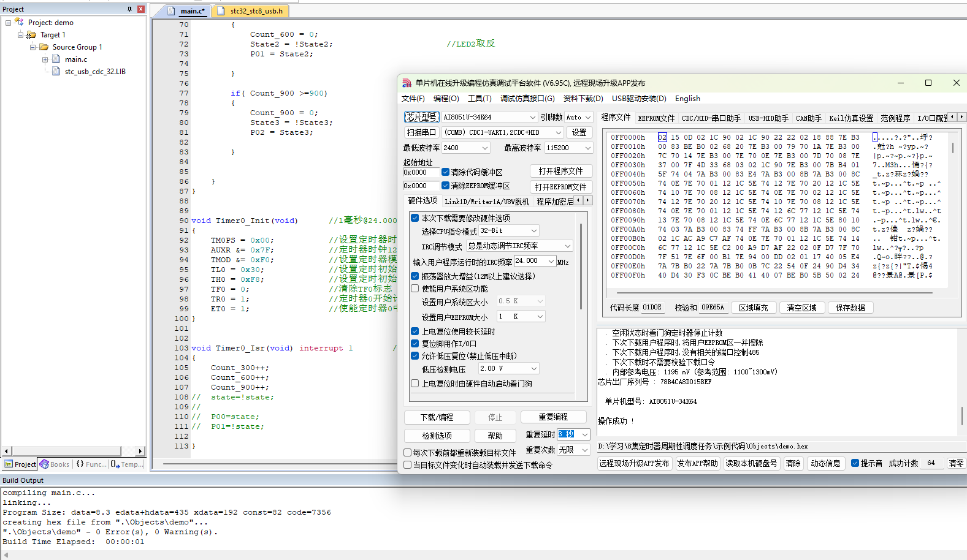Click the hex view vertical scrollbar thumb
This screenshot has height=560, width=967.
[952, 148]
